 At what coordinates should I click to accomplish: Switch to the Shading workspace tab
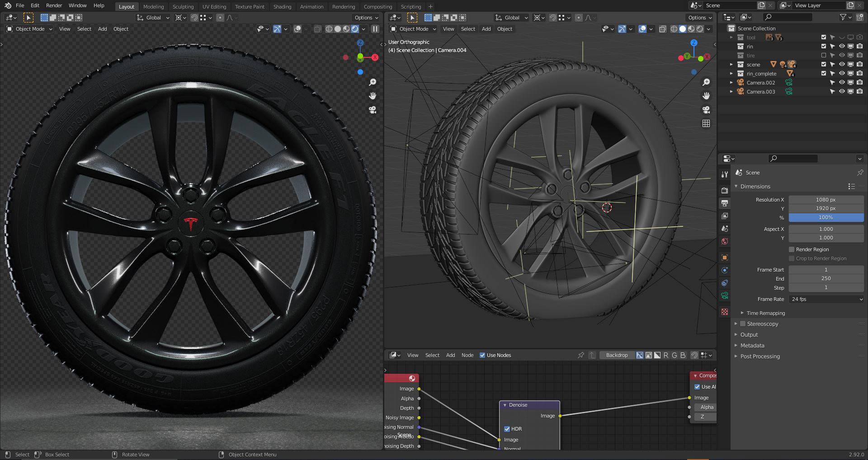(282, 7)
